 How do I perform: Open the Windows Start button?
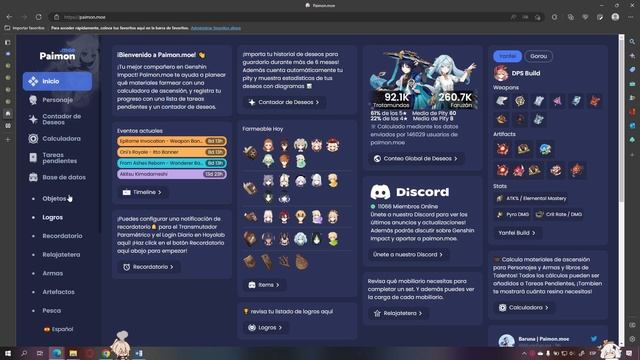[x=8, y=353]
